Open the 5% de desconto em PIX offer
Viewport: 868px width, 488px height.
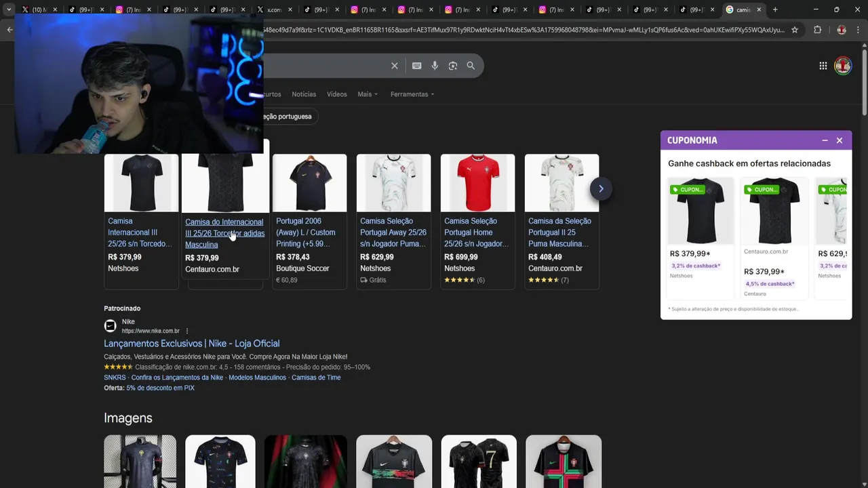click(x=160, y=388)
